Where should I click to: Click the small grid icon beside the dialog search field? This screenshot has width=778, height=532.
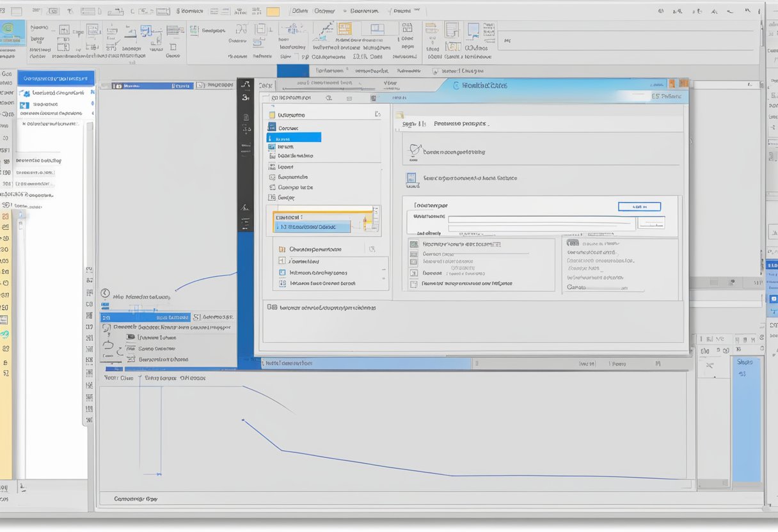click(374, 97)
